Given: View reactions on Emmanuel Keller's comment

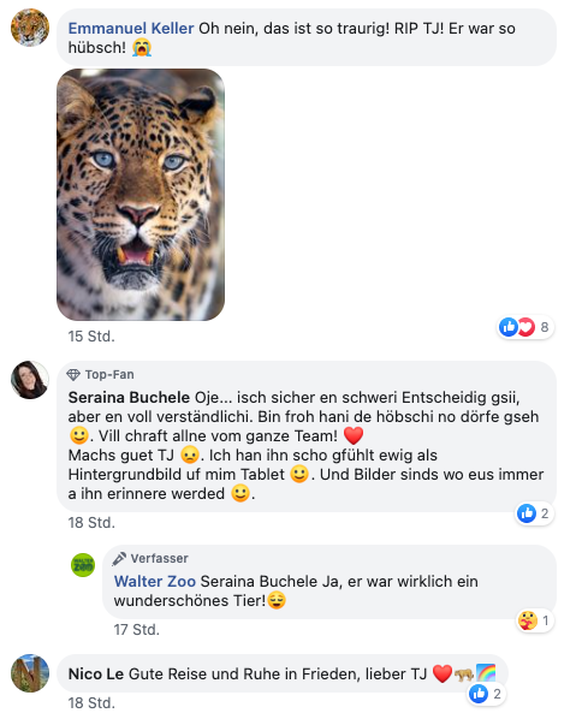Looking at the screenshot, I should pos(525,327).
